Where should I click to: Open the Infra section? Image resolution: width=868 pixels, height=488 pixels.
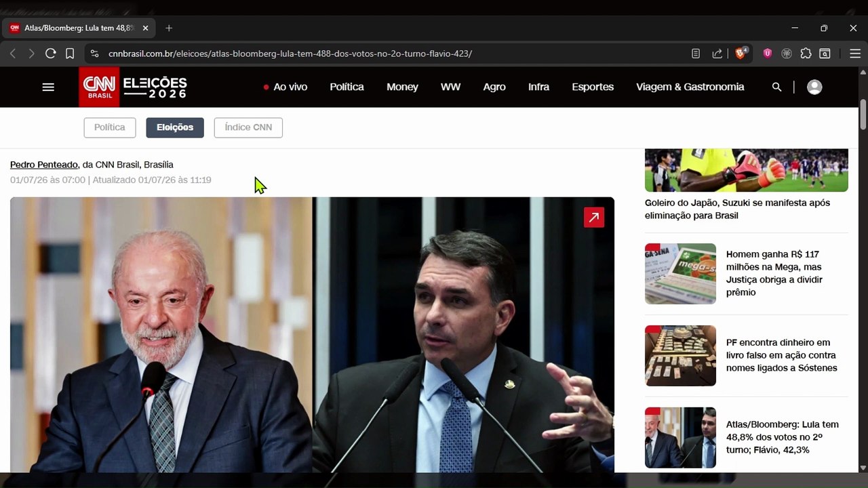pos(538,87)
